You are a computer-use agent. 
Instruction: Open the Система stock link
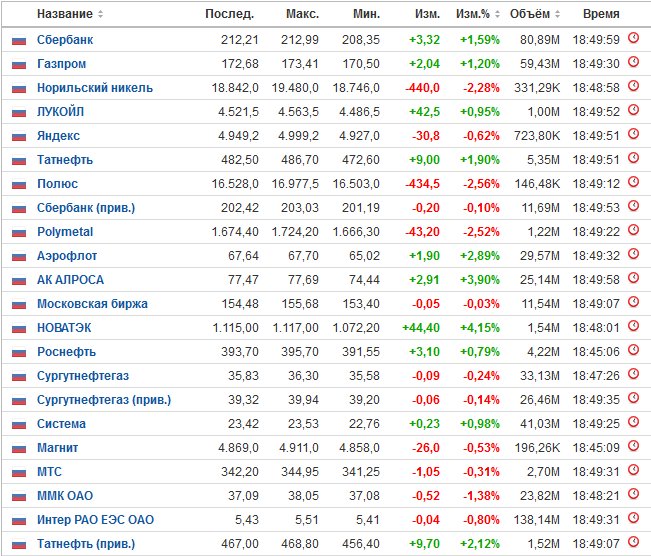click(x=61, y=424)
